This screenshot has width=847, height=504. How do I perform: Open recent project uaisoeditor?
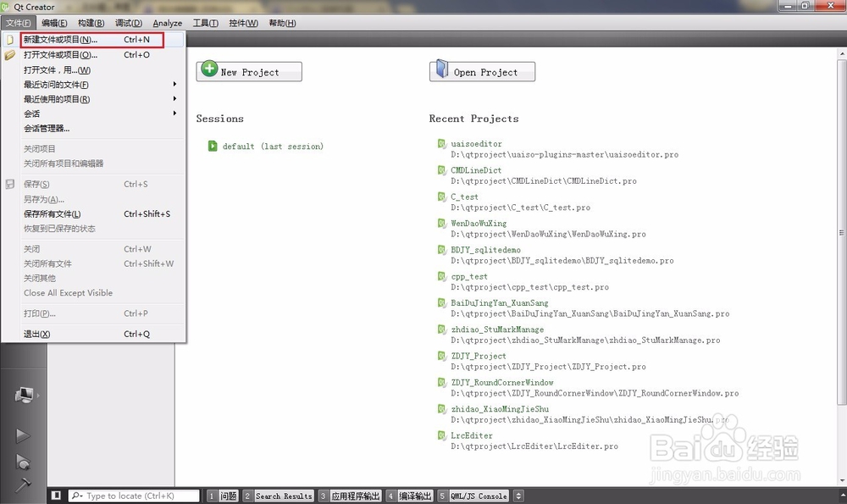[476, 144]
